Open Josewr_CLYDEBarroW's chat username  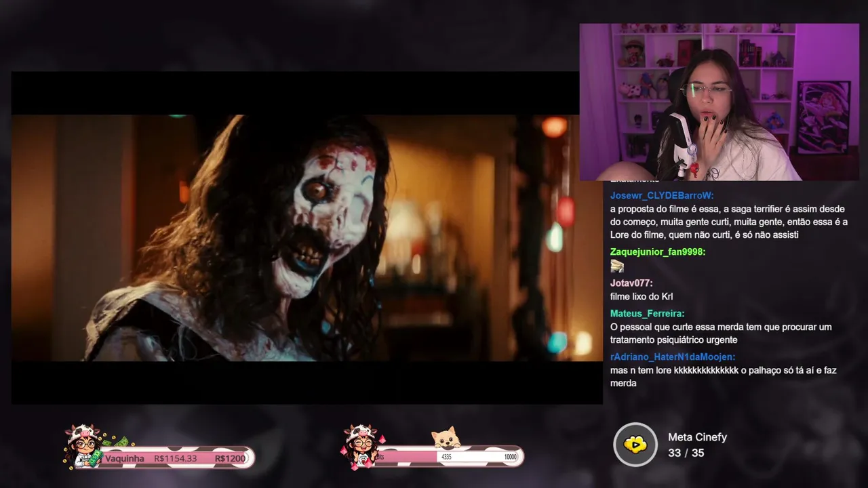(x=662, y=195)
